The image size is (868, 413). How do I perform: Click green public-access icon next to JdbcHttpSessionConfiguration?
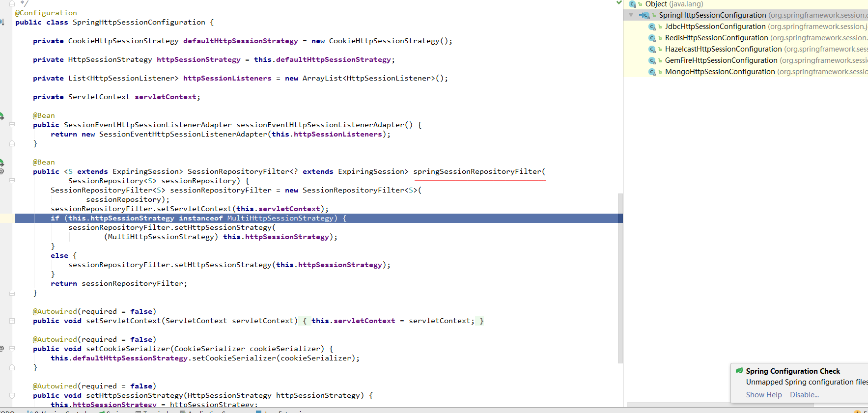(660, 27)
